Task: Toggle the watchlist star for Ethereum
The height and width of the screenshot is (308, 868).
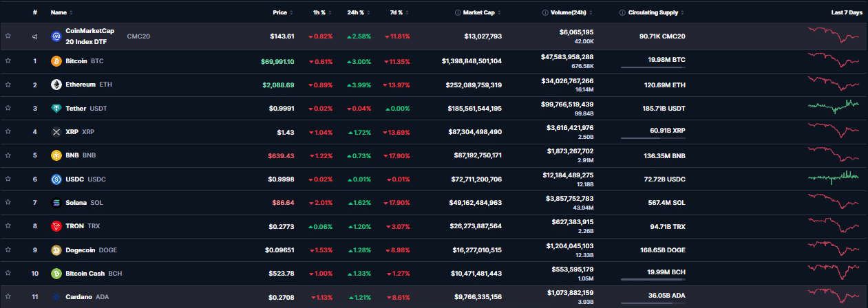Action: pyautogui.click(x=8, y=85)
